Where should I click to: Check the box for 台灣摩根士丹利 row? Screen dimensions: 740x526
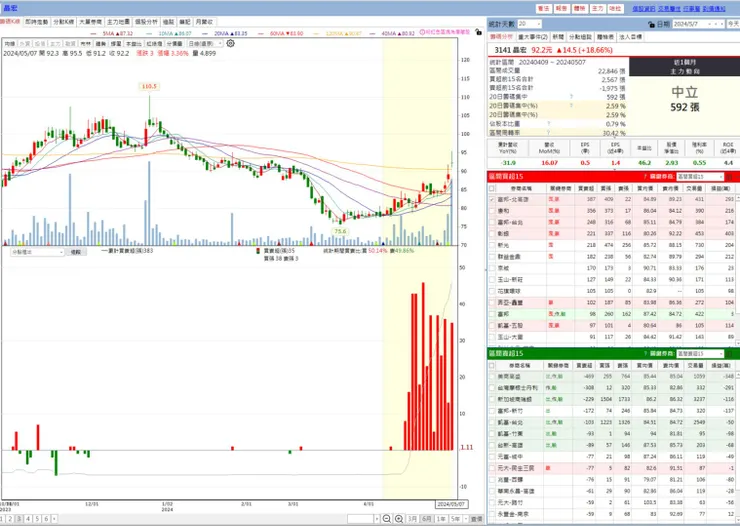492,388
